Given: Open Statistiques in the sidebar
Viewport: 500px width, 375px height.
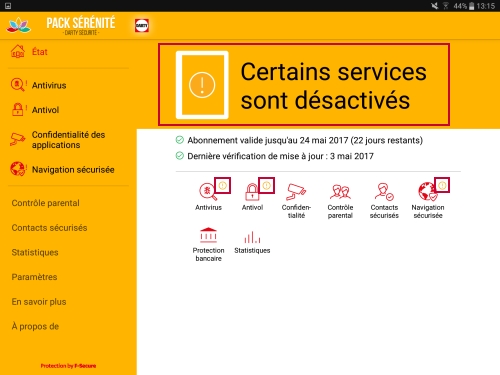Looking at the screenshot, I should point(35,252).
